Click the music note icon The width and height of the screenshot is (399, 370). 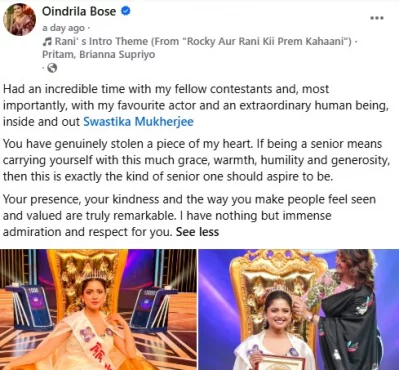[47, 42]
